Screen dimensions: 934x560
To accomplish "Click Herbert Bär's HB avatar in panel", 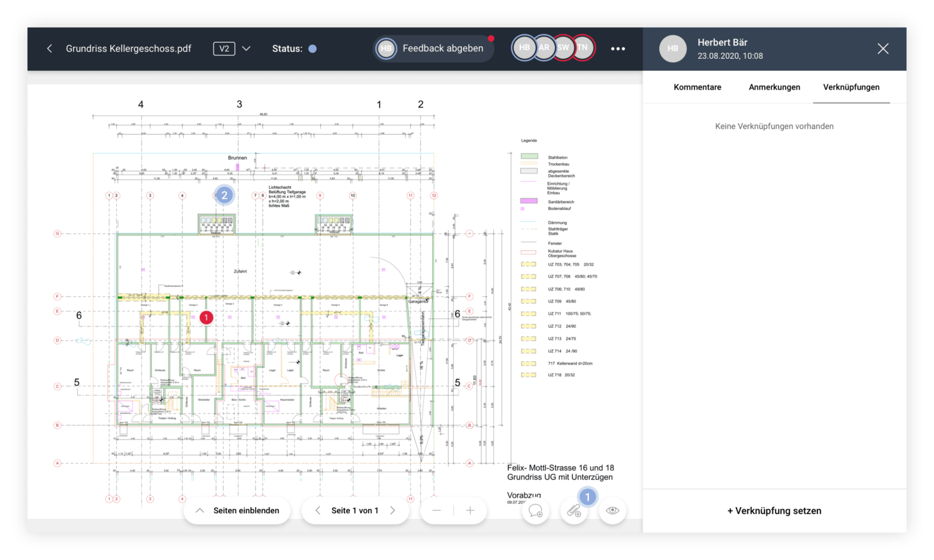I will (x=673, y=49).
